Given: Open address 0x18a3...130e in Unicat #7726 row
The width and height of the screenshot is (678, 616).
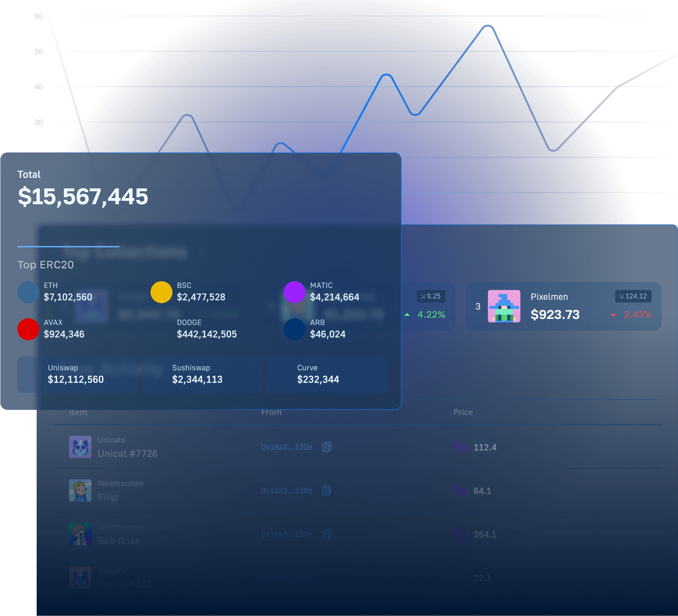Looking at the screenshot, I should 287,447.
